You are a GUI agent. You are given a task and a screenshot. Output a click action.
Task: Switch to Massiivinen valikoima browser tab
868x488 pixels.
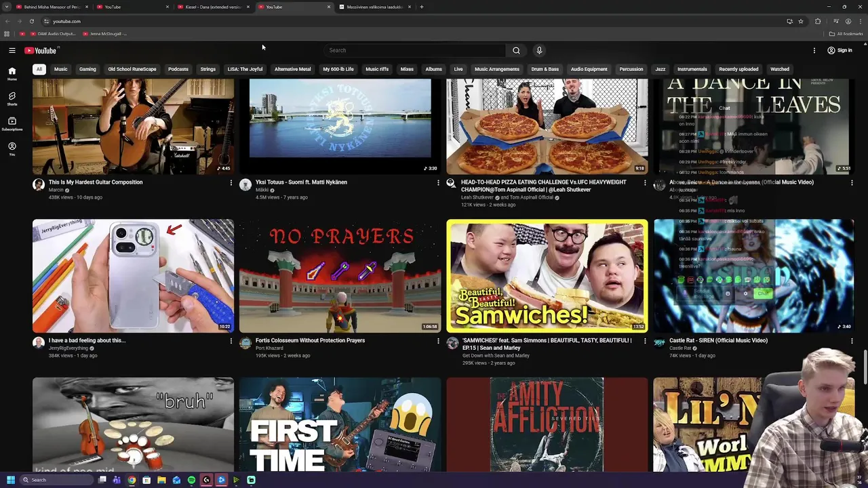pos(374,7)
